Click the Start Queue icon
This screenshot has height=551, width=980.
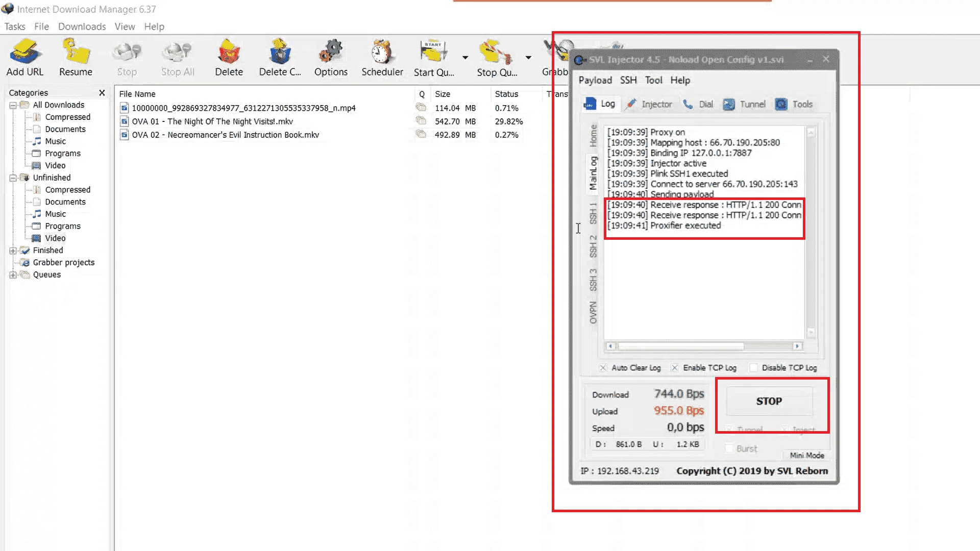coord(433,52)
